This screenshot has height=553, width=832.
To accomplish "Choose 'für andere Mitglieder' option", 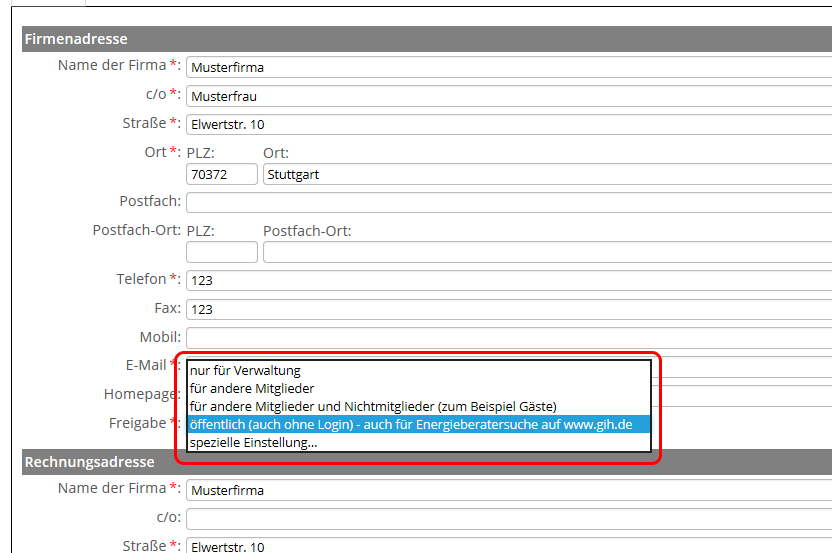I will point(252,388).
